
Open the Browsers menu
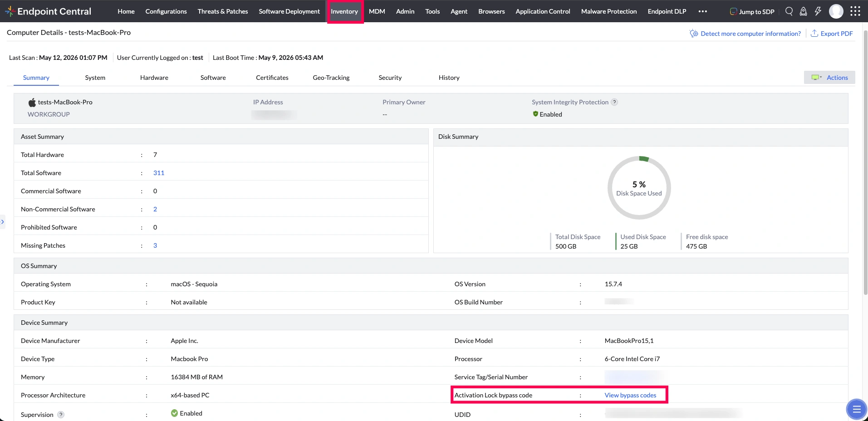click(x=491, y=11)
